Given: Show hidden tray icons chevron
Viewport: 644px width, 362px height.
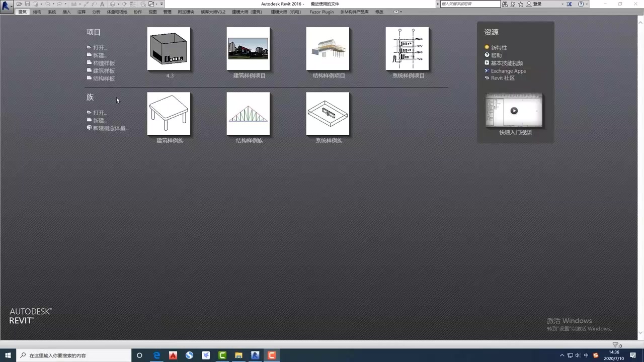Looking at the screenshot, I should (x=562, y=355).
